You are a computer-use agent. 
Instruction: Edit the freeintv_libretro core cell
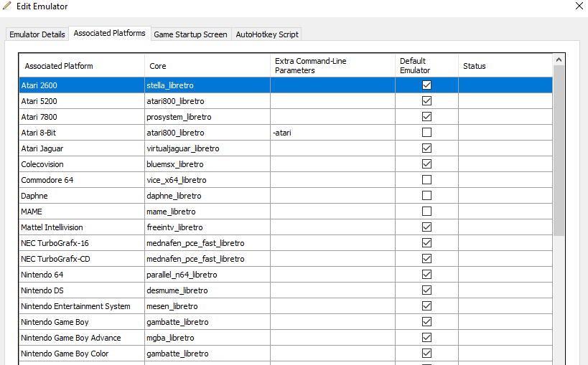[x=207, y=227]
